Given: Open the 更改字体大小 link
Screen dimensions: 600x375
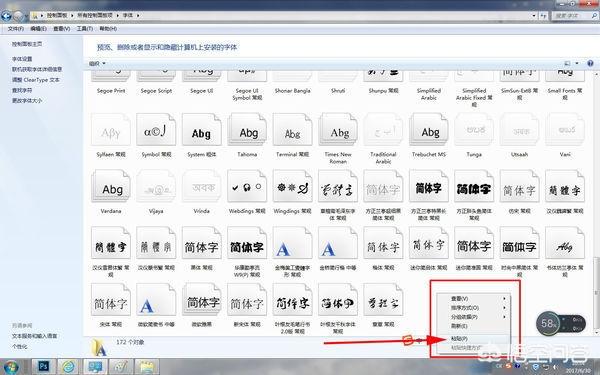Looking at the screenshot, I should pos(27,101).
